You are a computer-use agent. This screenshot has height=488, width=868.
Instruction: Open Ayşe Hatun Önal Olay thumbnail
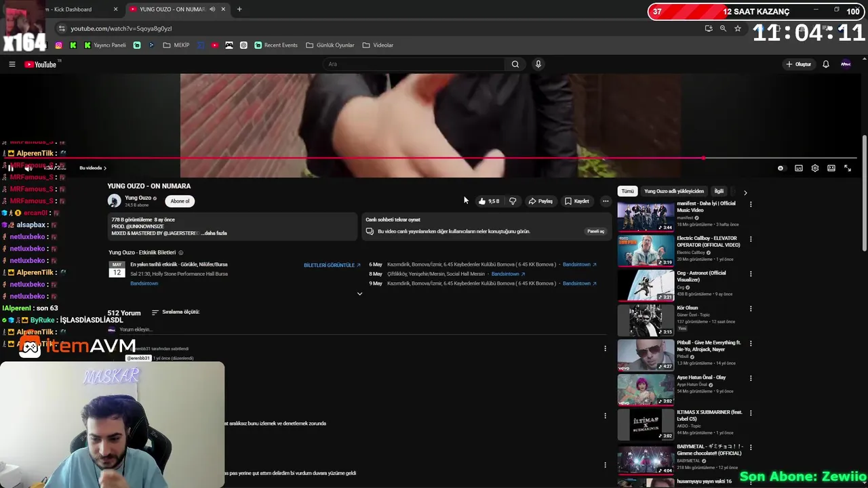coord(646,389)
